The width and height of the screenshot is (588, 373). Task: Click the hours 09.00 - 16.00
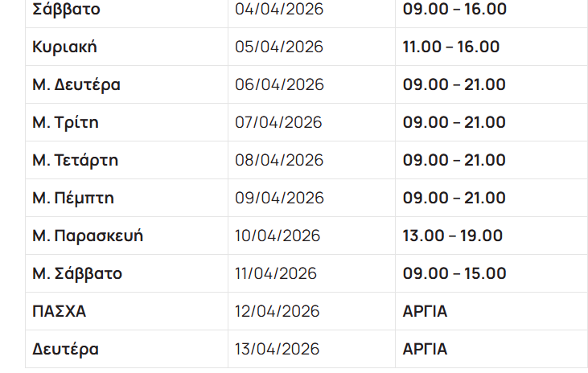[454, 10]
